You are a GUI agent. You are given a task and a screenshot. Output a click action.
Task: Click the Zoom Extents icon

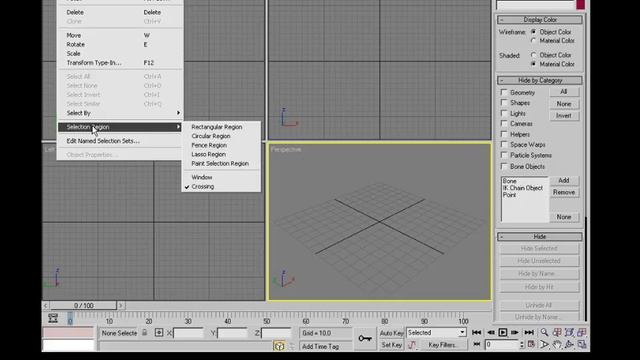point(569,333)
